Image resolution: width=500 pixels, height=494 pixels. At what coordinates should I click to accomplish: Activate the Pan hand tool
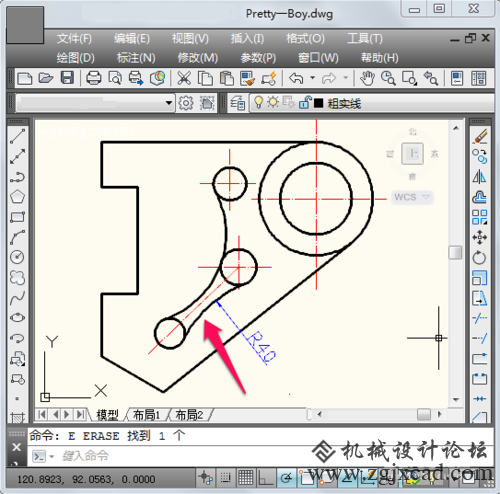tap(367, 79)
